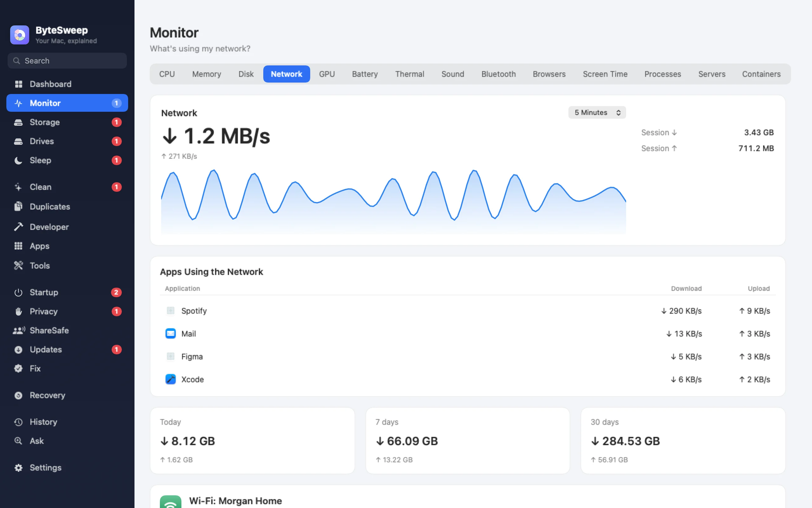Image resolution: width=812 pixels, height=508 pixels.
Task: Click the Recovery icon in sidebar
Action: pos(18,396)
